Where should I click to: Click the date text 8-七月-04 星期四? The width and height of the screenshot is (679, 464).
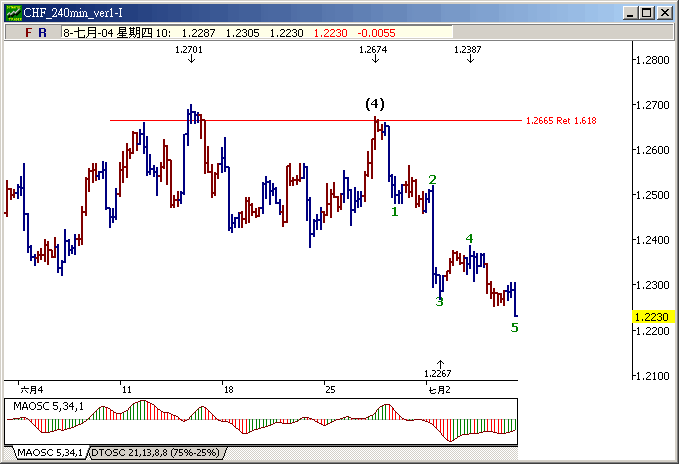coord(108,33)
